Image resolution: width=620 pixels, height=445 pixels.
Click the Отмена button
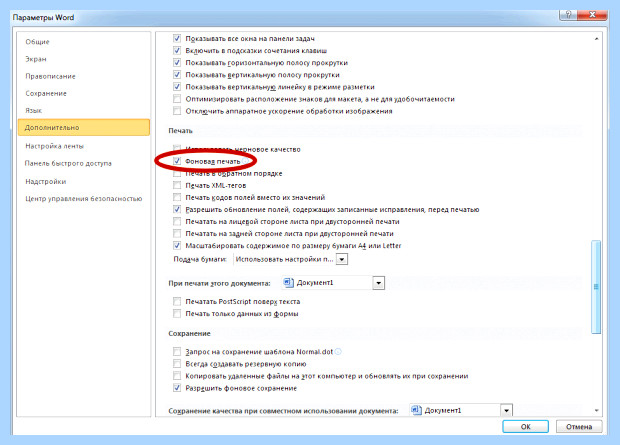pos(579,427)
